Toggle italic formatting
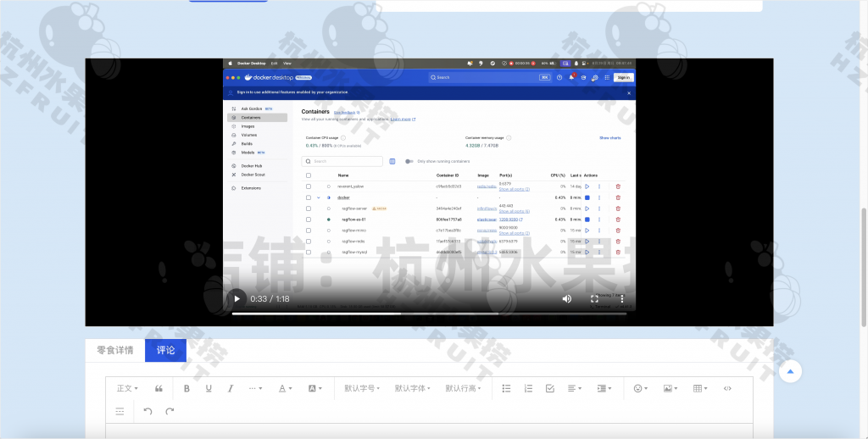868x439 pixels. pyautogui.click(x=230, y=388)
